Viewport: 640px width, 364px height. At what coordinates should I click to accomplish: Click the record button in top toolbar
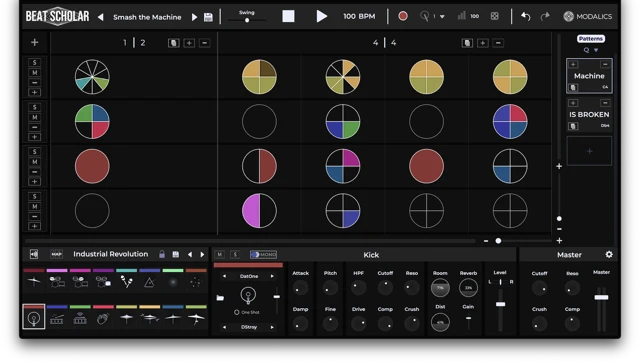402,16
